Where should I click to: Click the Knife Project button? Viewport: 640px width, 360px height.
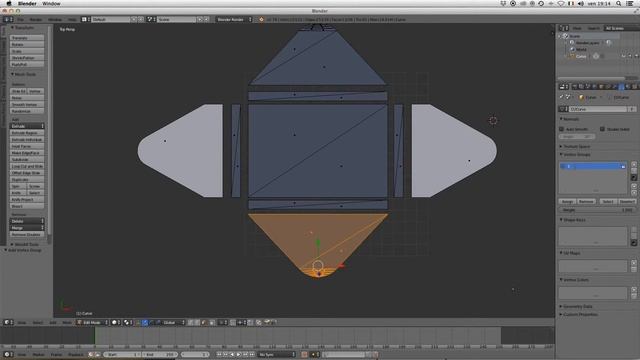coord(27,200)
